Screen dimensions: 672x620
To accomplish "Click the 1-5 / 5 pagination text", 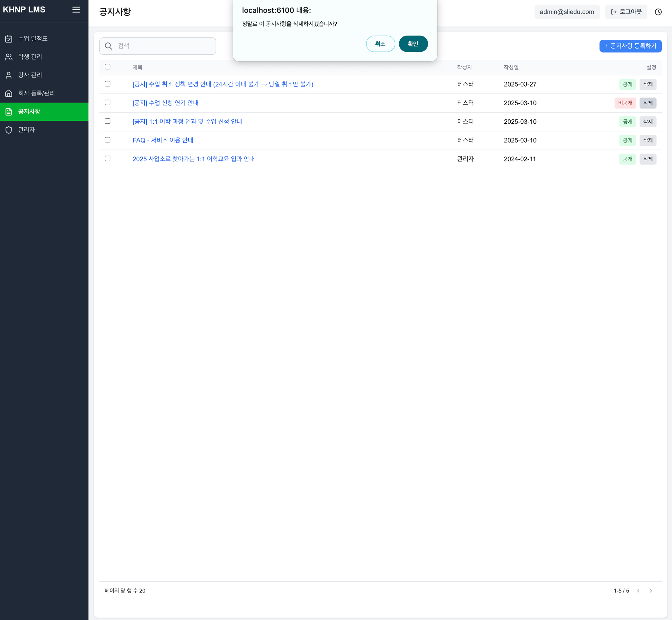I will [621, 591].
